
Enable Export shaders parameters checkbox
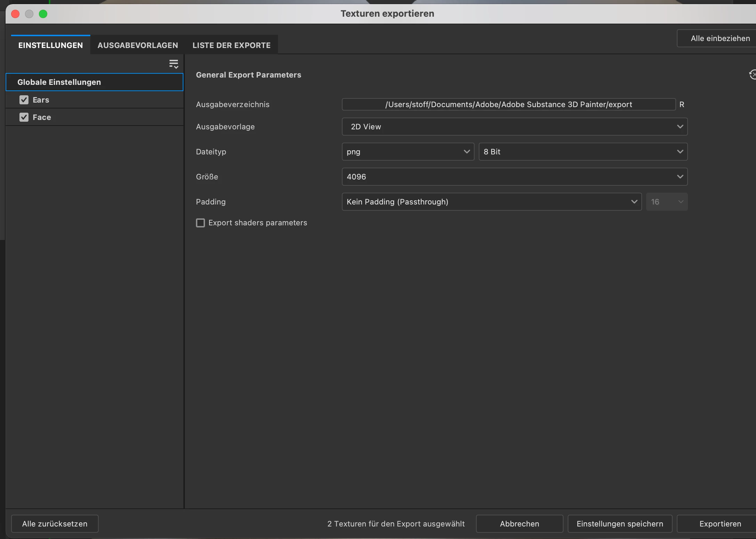pyautogui.click(x=200, y=223)
